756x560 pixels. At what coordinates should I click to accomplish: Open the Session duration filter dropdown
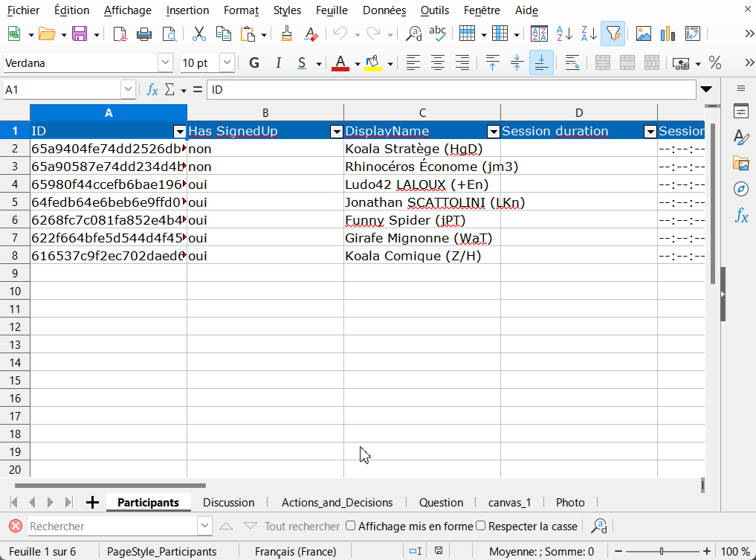(x=650, y=131)
